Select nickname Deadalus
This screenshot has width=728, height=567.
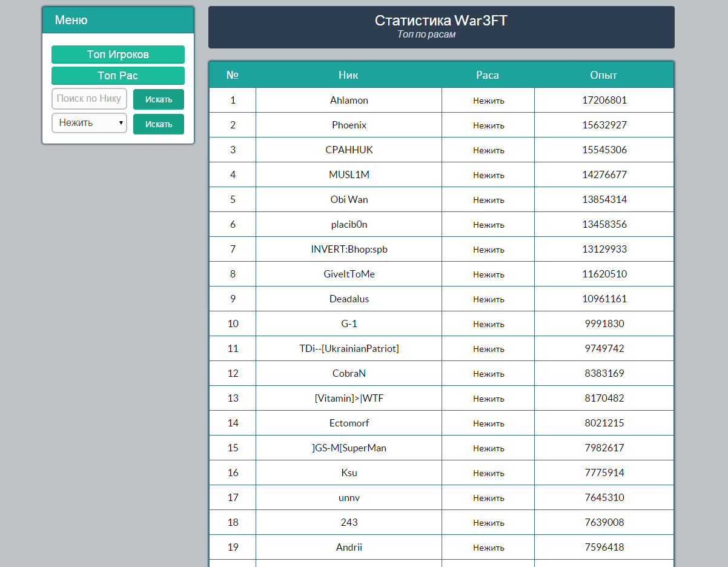(349, 299)
